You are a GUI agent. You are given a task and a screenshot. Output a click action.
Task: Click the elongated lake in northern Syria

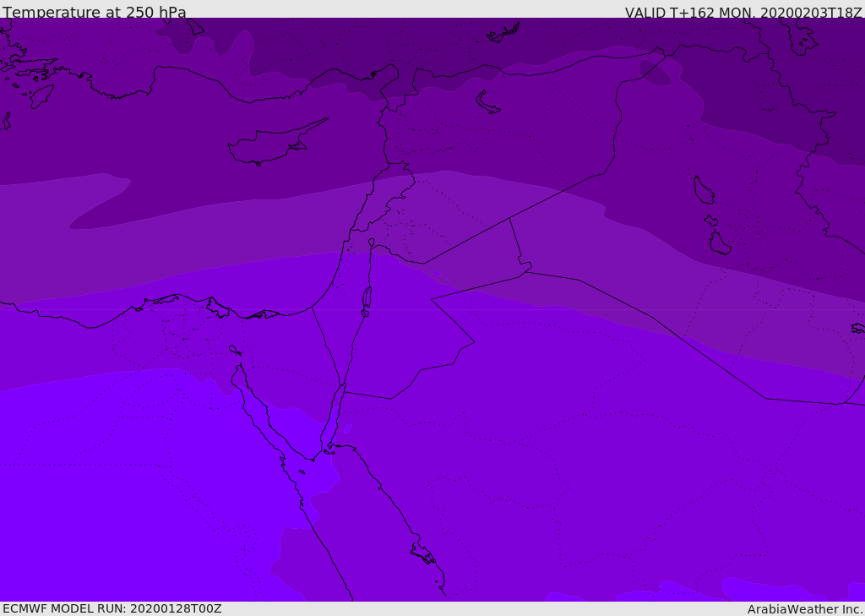(x=488, y=103)
